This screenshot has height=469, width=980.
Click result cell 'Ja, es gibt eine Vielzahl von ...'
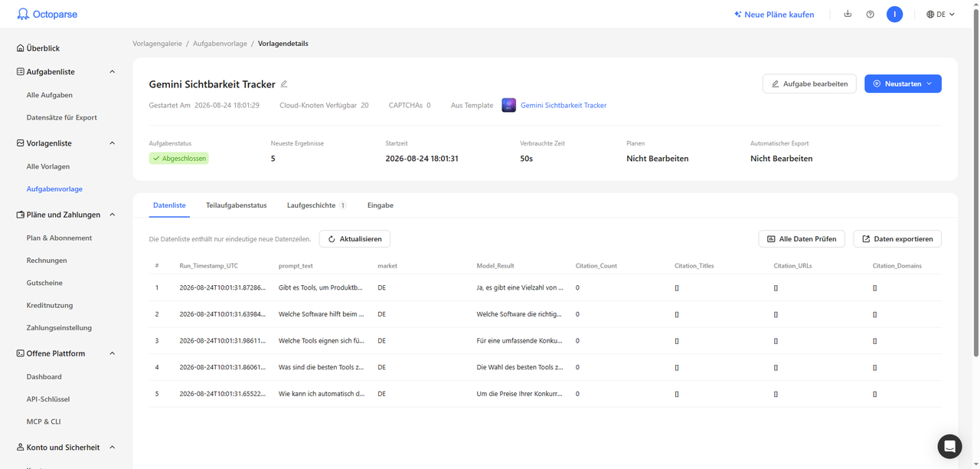pos(520,287)
